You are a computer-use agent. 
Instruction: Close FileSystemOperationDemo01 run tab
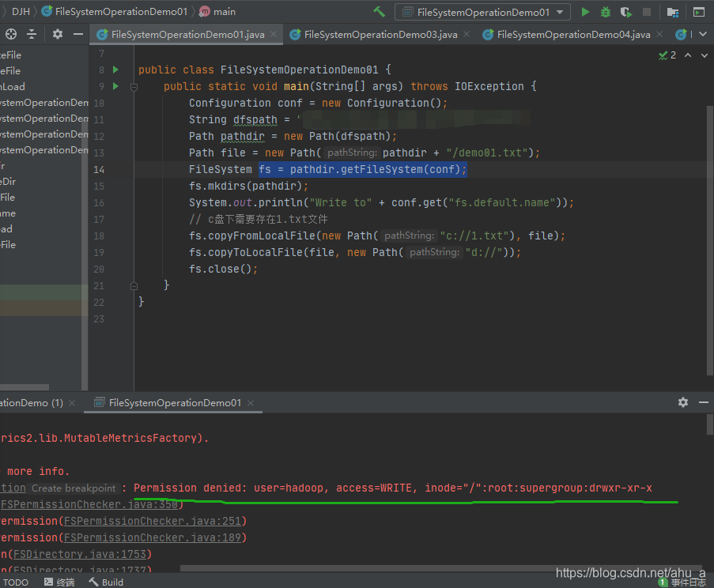point(251,403)
